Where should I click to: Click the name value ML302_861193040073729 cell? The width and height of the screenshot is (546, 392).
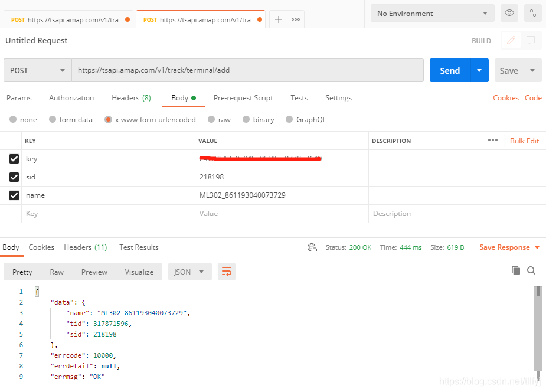(x=282, y=195)
